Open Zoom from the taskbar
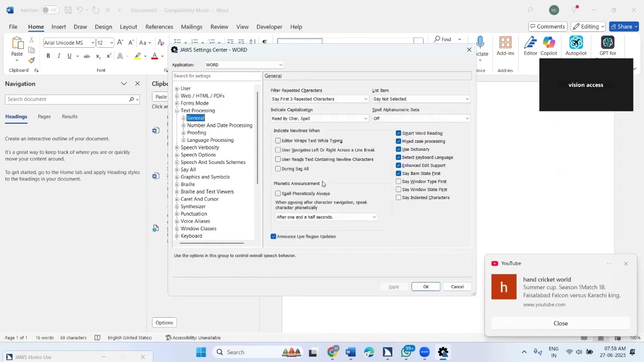The width and height of the screenshot is (644, 362). tap(425, 352)
